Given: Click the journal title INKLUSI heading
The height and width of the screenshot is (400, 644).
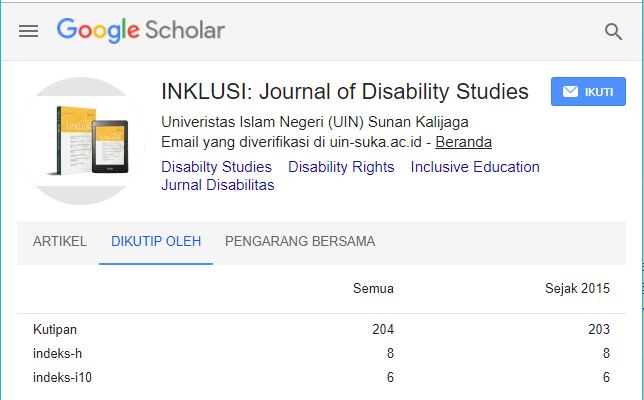Looking at the screenshot, I should click(345, 92).
